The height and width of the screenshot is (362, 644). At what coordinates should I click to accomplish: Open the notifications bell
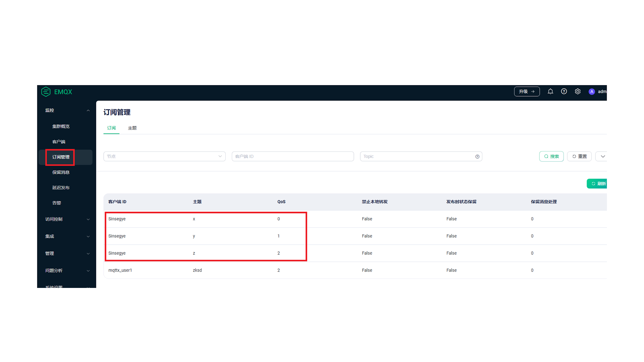pos(550,91)
